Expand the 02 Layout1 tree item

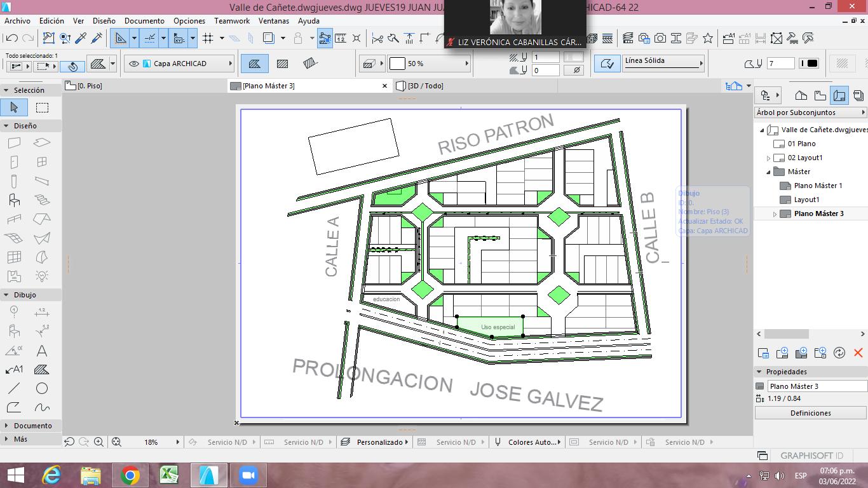[x=768, y=158]
